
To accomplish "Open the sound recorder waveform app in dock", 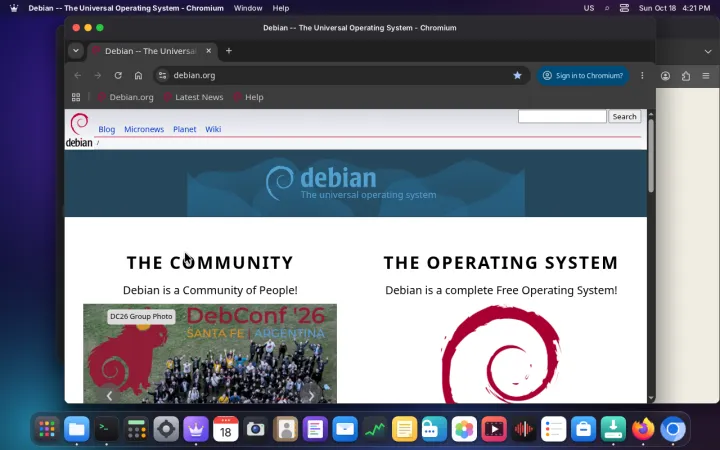I will (x=524, y=429).
